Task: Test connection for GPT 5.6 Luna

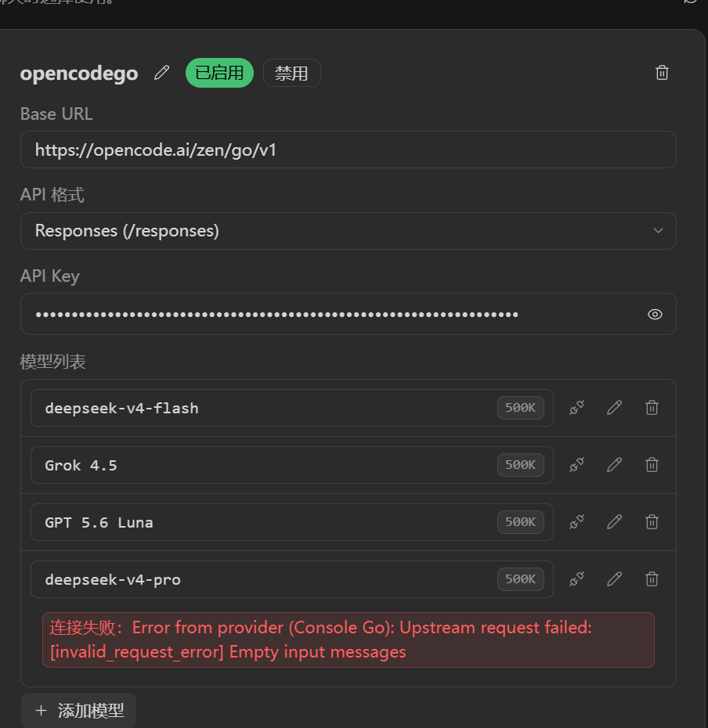Action: click(576, 522)
